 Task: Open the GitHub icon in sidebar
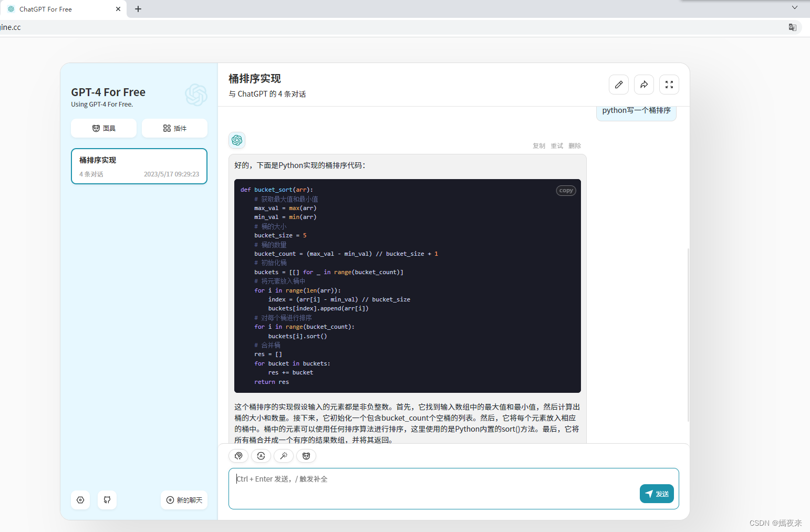(107, 500)
